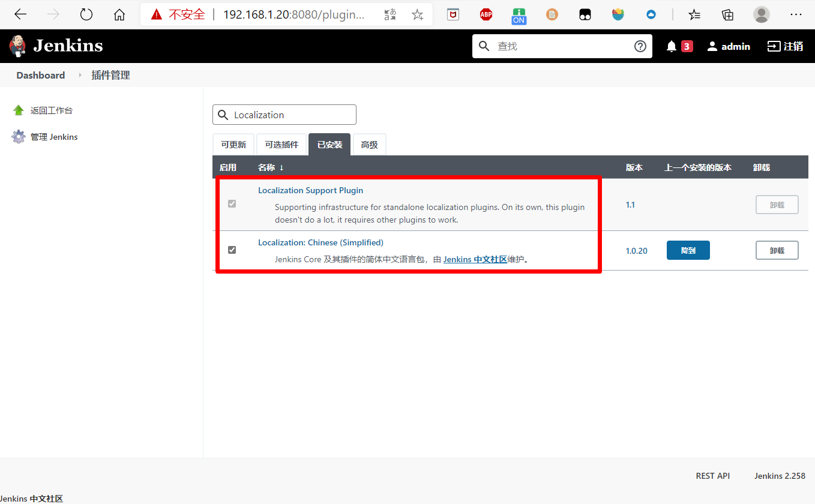Screen dimensions: 815x504
Task: Click the Jenkins header title text
Action: tap(68, 46)
